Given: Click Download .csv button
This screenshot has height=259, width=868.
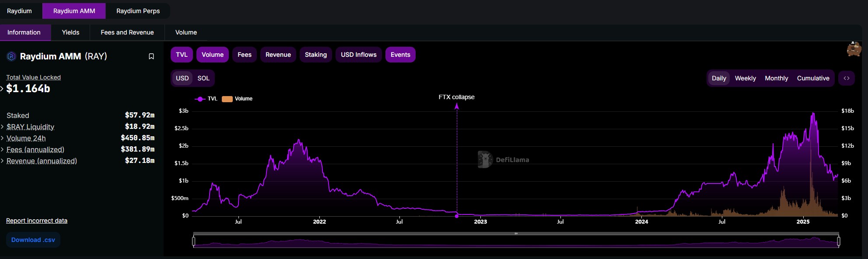Looking at the screenshot, I should 33,240.
